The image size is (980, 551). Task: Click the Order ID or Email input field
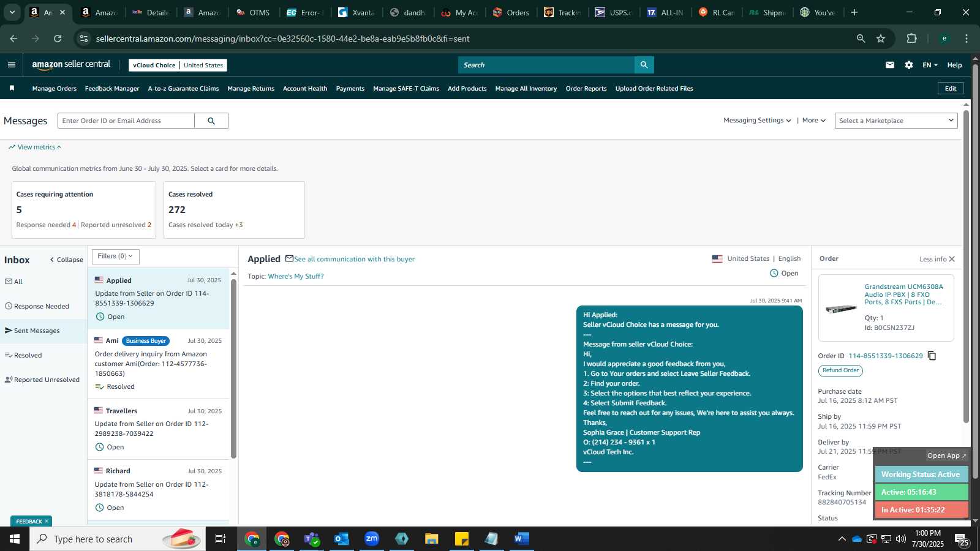tap(126, 121)
